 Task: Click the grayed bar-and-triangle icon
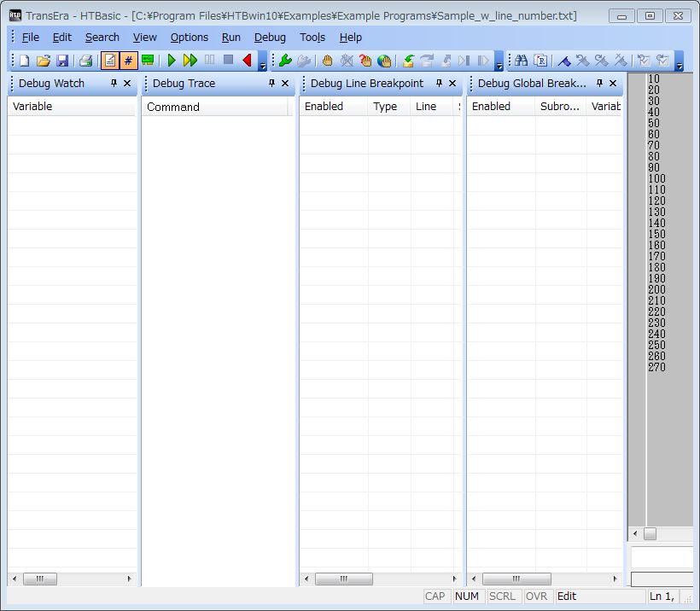[483, 61]
